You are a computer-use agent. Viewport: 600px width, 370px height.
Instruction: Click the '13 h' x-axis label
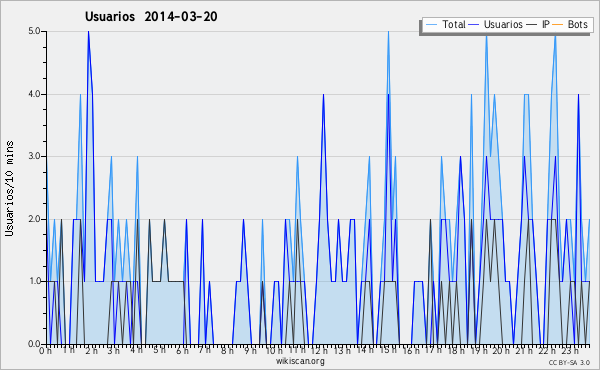(342, 351)
